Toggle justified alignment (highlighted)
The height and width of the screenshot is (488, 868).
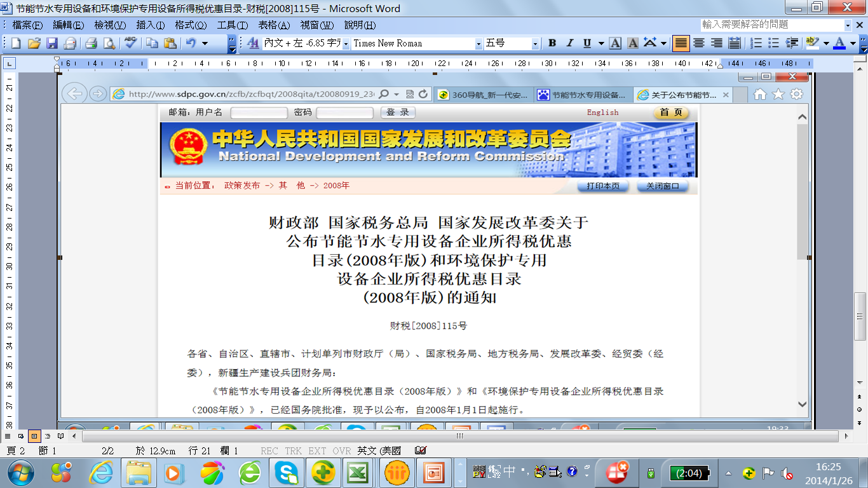coord(681,43)
